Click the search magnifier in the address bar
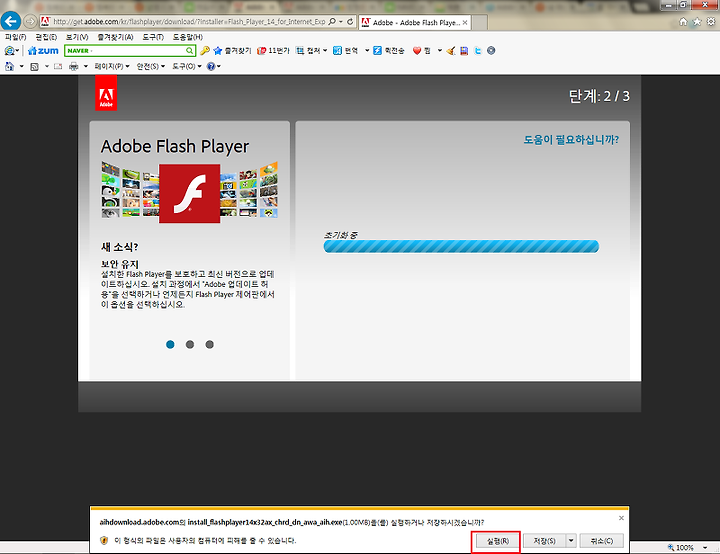Image resolution: width=720 pixels, height=554 pixels. pos(332,22)
